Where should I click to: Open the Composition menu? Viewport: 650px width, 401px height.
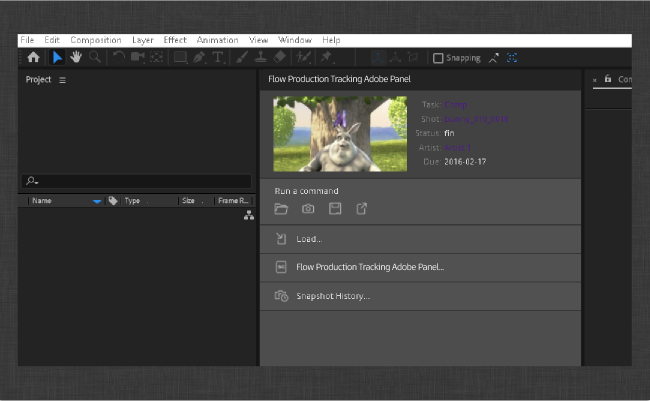(96, 40)
